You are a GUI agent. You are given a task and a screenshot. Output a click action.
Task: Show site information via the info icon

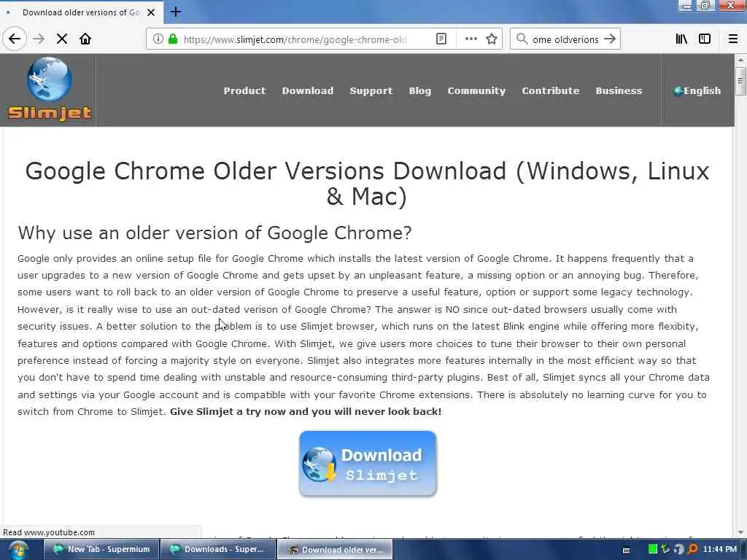pos(158,39)
